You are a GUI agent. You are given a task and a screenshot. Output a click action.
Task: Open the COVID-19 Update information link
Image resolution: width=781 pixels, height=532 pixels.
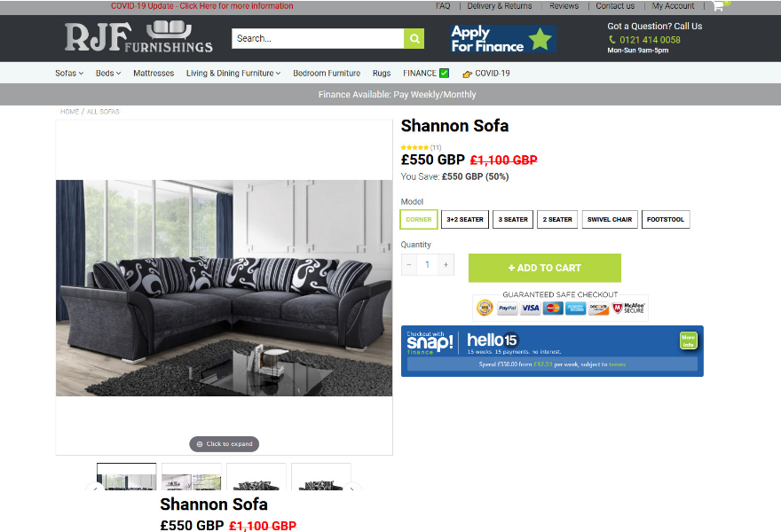click(201, 6)
